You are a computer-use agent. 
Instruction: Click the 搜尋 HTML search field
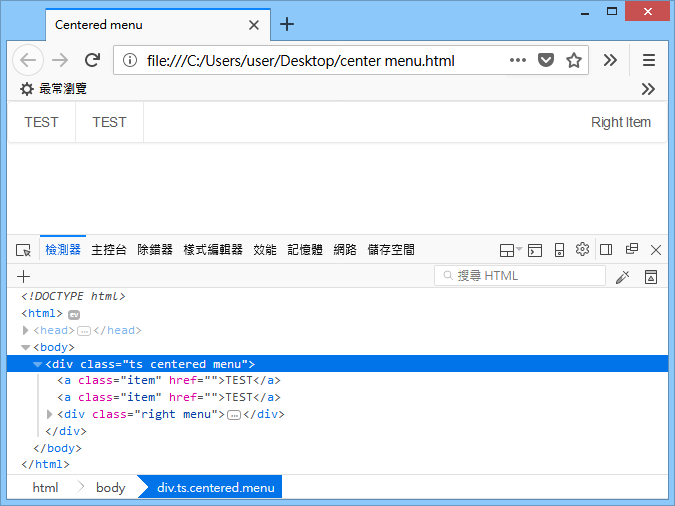point(520,276)
